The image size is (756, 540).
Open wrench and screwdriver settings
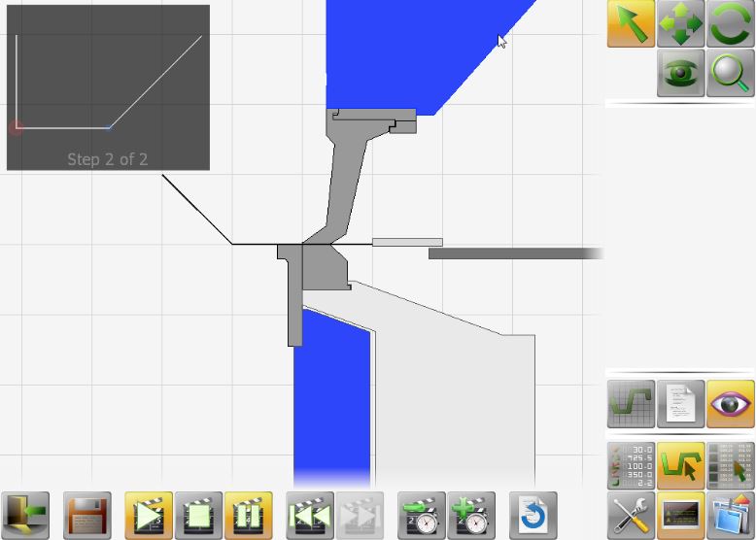pyautogui.click(x=631, y=516)
